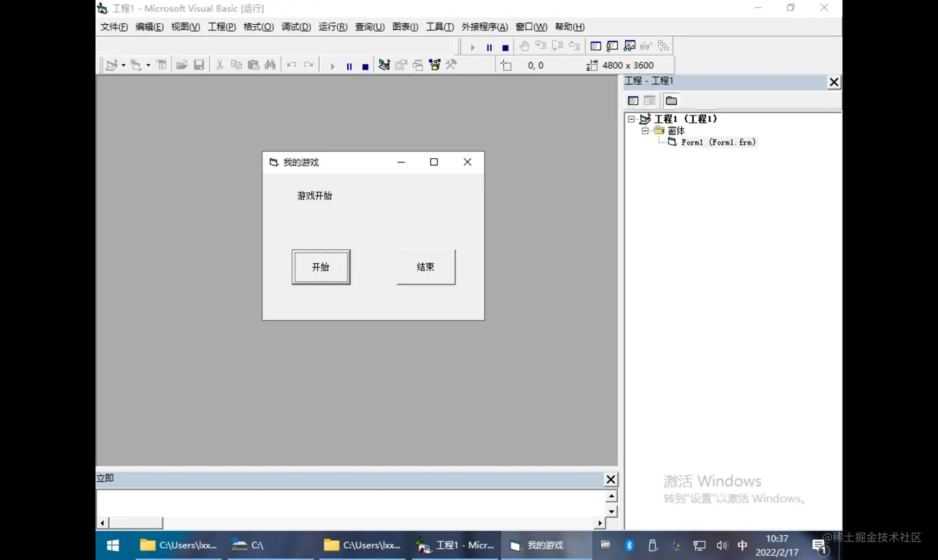Click the immediate window's horizontal scroll thumb
938x560 pixels.
(x=136, y=523)
